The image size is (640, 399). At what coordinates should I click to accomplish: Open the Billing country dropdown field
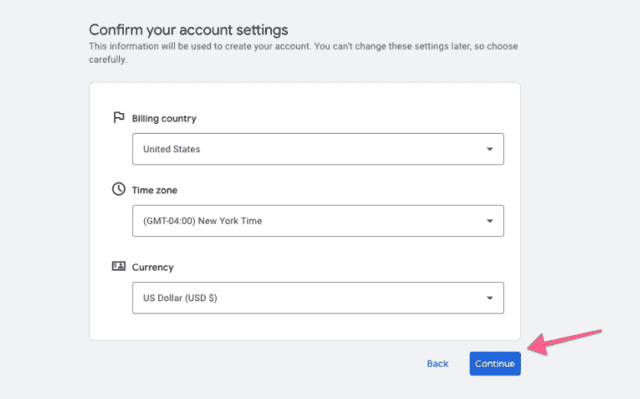[318, 149]
